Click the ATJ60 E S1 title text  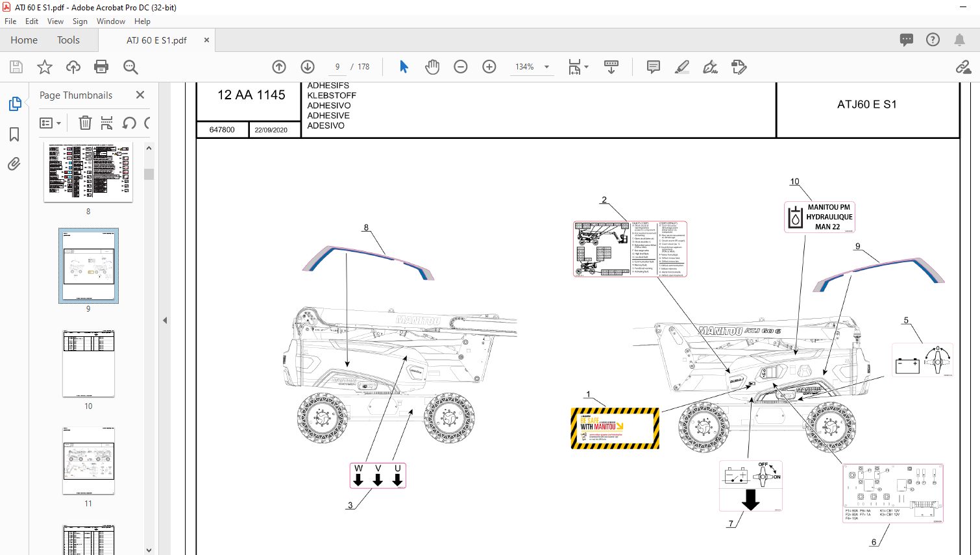click(x=867, y=105)
